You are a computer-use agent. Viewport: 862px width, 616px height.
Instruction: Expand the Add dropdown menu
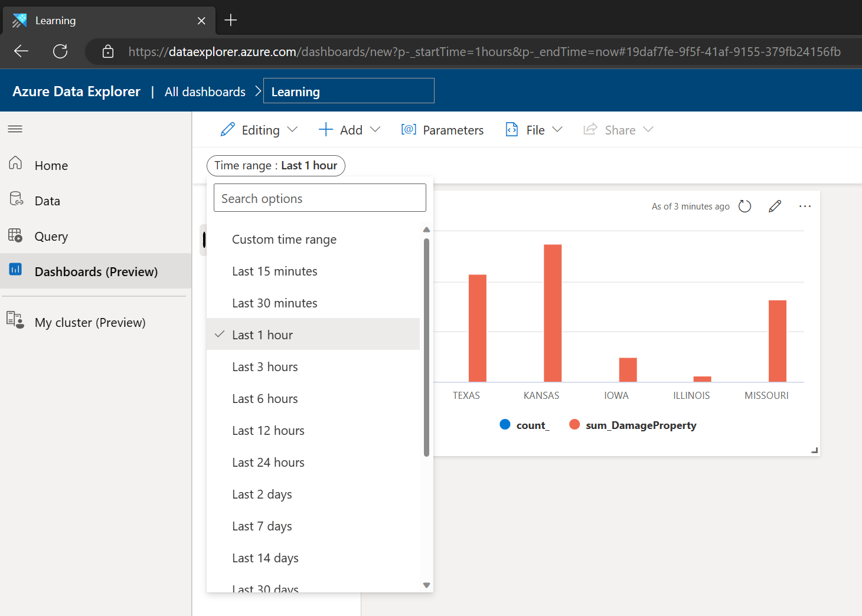click(x=350, y=130)
